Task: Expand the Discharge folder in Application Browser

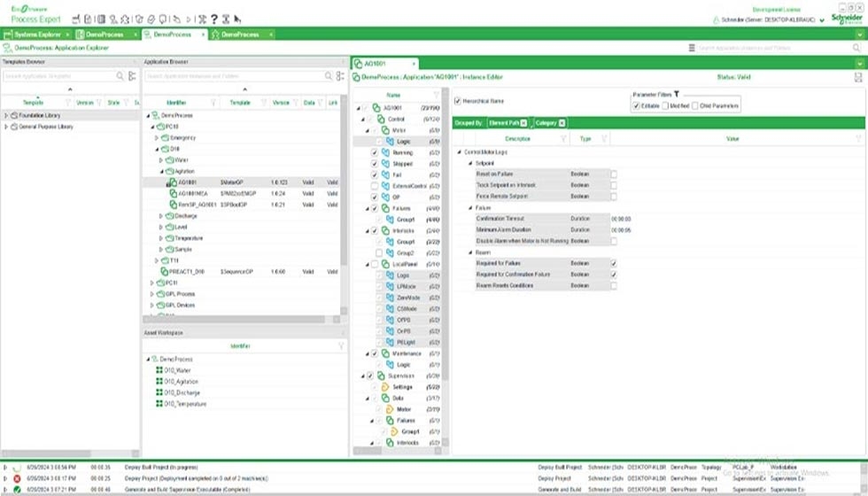Action: [x=160, y=215]
